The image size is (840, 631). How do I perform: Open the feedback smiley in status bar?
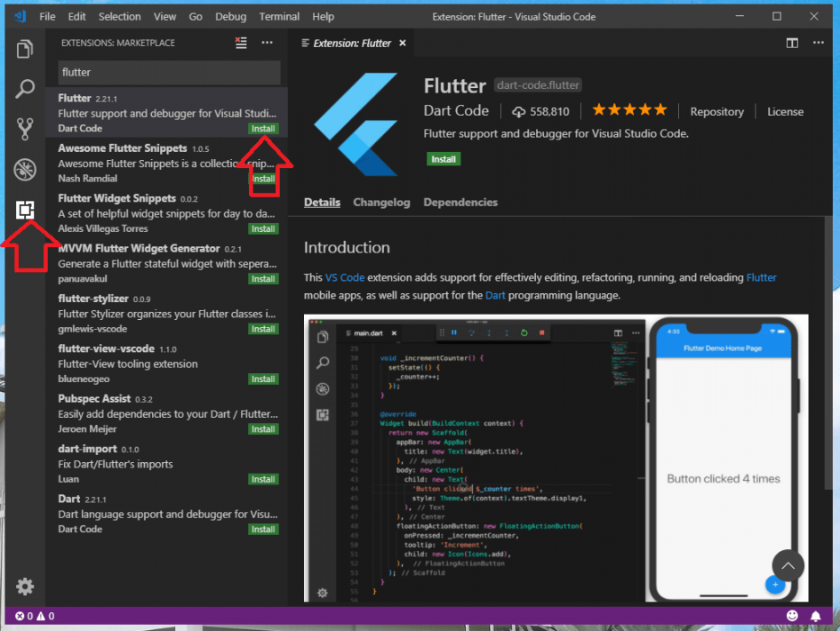click(x=792, y=616)
